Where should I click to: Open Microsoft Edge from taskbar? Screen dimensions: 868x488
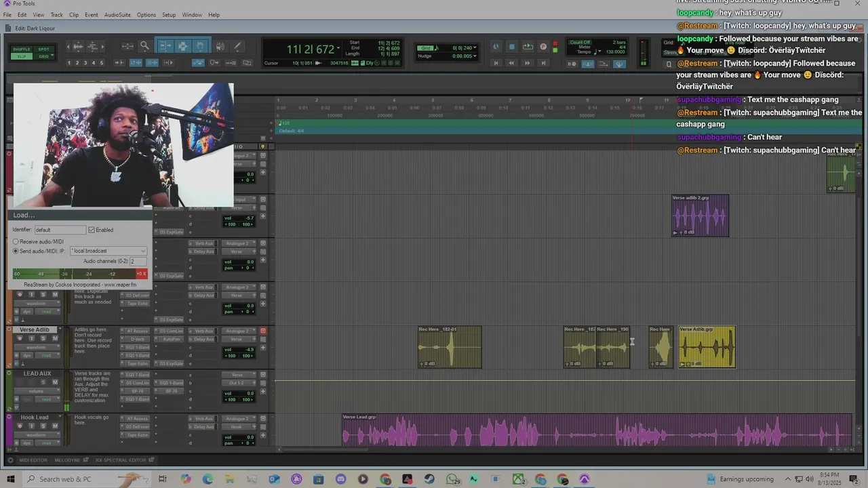coord(208,479)
